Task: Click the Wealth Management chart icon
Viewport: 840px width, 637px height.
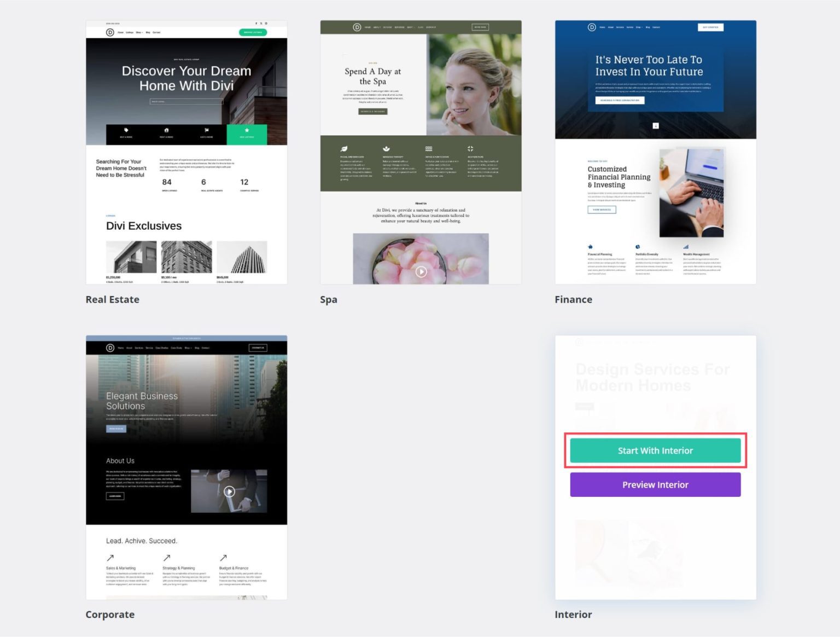Action: [685, 246]
